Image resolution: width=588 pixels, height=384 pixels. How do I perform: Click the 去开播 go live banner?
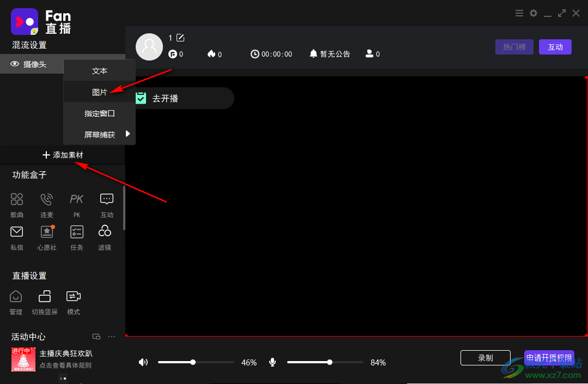point(184,98)
